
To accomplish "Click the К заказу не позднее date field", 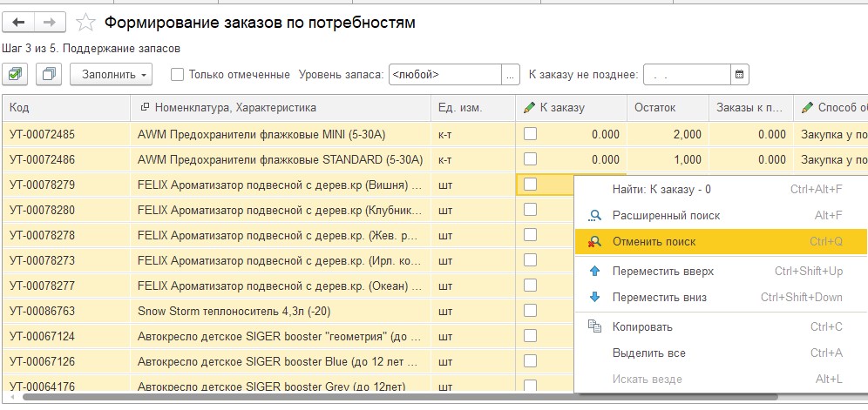I will [686, 75].
